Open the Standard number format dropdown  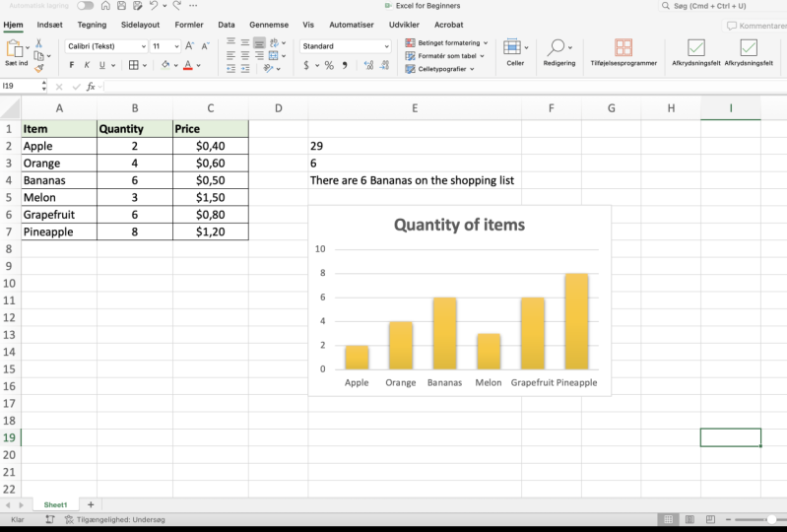click(x=346, y=46)
